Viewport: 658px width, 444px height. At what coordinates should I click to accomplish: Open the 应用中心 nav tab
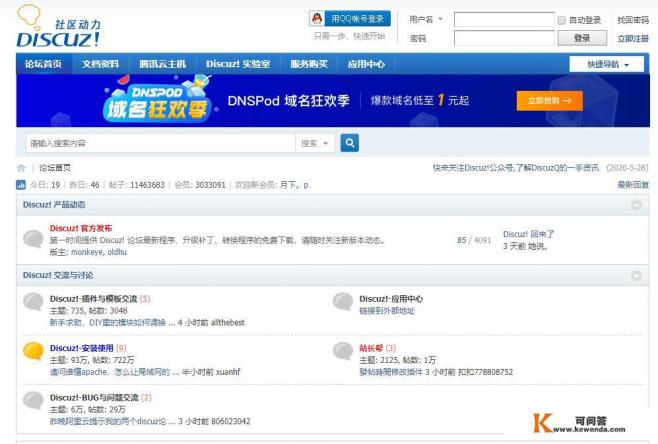pyautogui.click(x=366, y=64)
